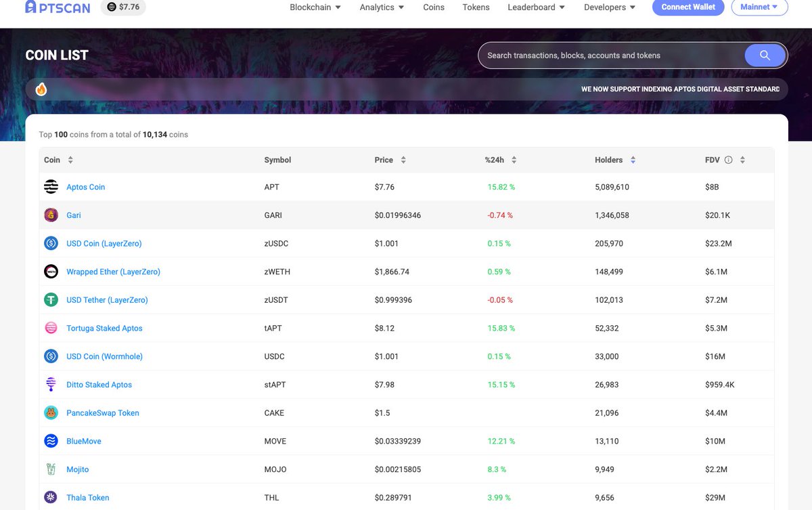The height and width of the screenshot is (510, 812).
Task: Click the USD Coin (Wormhole) icon
Action: pyautogui.click(x=51, y=356)
